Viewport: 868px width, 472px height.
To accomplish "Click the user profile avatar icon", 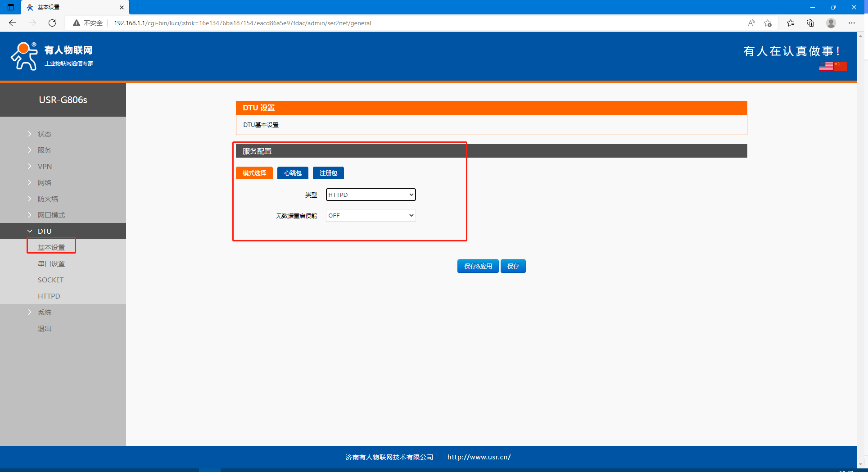I will (x=831, y=23).
